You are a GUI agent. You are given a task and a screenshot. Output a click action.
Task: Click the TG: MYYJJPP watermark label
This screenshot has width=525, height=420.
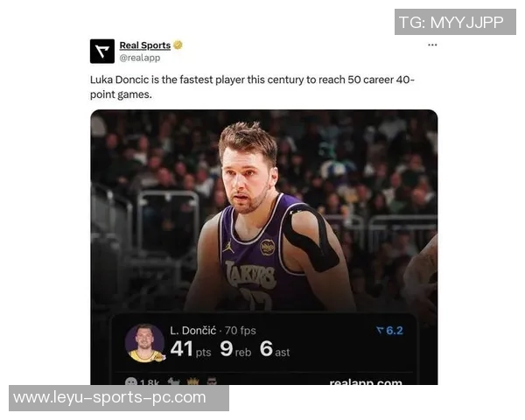(455, 22)
